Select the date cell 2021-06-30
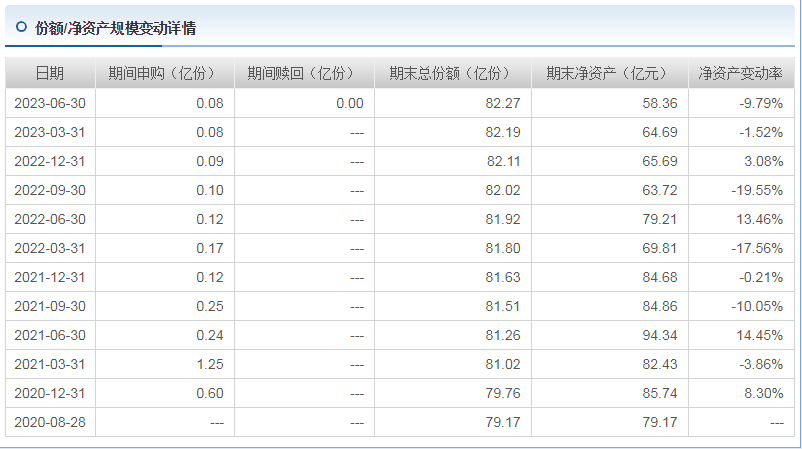Viewport: 802px width, 449px height. [50, 335]
